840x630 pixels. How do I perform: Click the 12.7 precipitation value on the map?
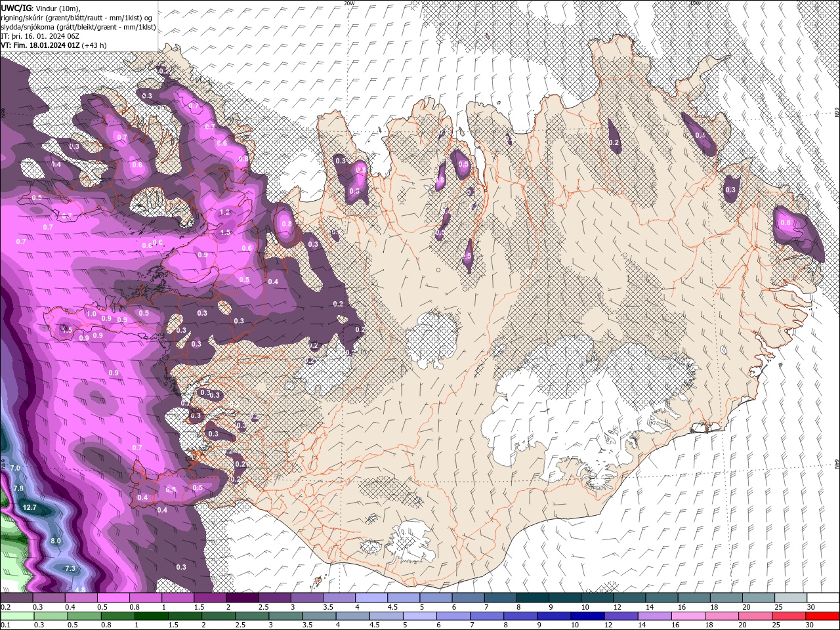click(x=29, y=508)
